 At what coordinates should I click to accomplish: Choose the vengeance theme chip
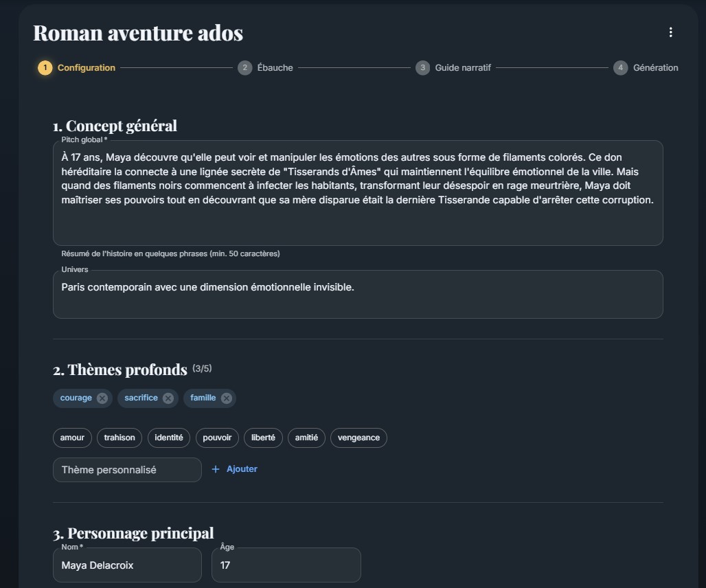tap(358, 438)
